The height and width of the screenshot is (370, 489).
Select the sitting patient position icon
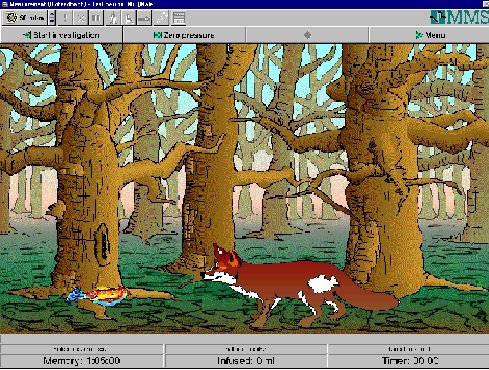click(129, 18)
